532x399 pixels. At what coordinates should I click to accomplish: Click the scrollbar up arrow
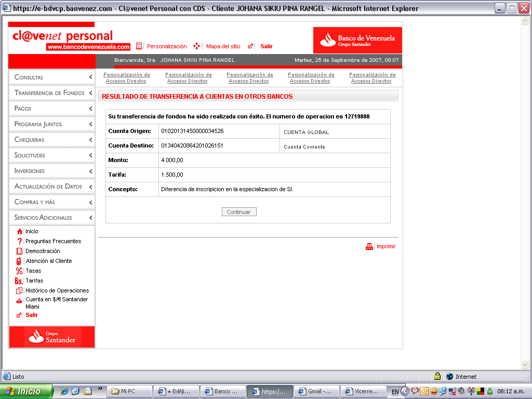(x=525, y=21)
